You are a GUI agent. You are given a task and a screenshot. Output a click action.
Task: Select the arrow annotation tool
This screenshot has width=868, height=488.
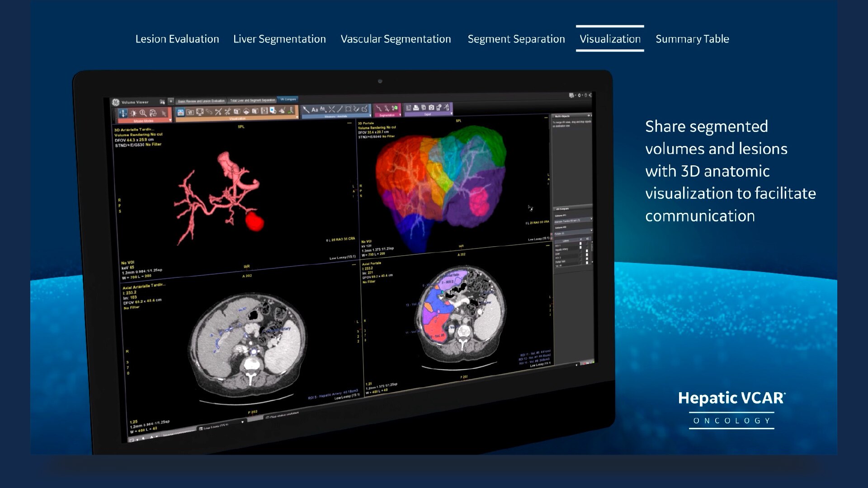point(306,110)
